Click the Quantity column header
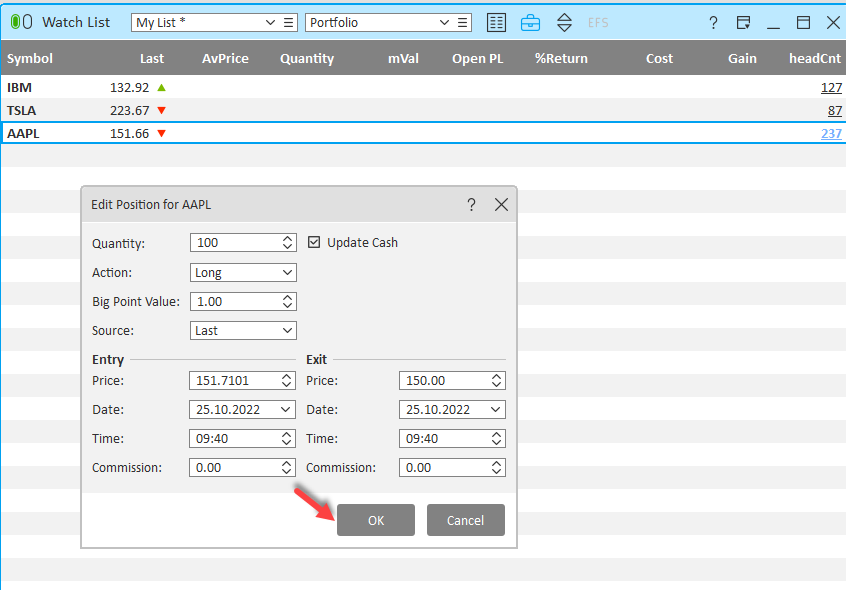This screenshot has width=846, height=590. [306, 58]
